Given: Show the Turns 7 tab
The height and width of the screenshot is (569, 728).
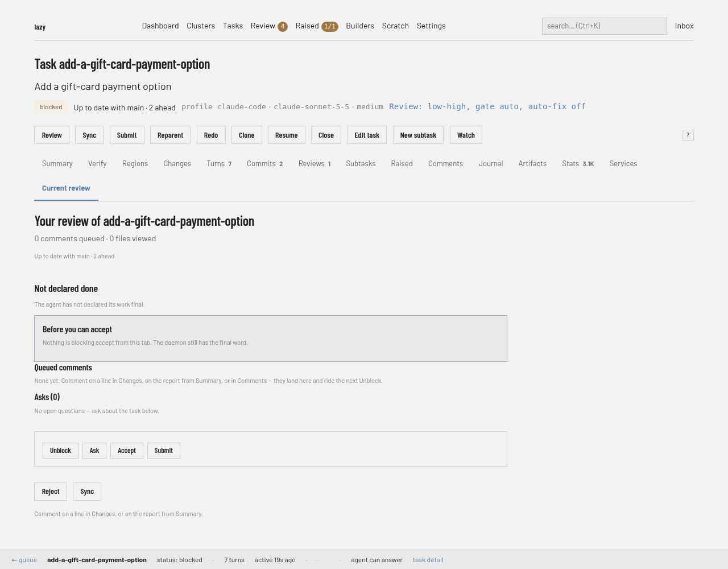Looking at the screenshot, I should (219, 164).
